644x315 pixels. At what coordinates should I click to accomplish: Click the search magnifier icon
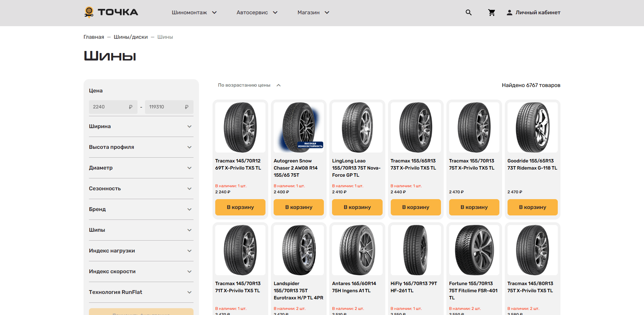click(x=468, y=13)
